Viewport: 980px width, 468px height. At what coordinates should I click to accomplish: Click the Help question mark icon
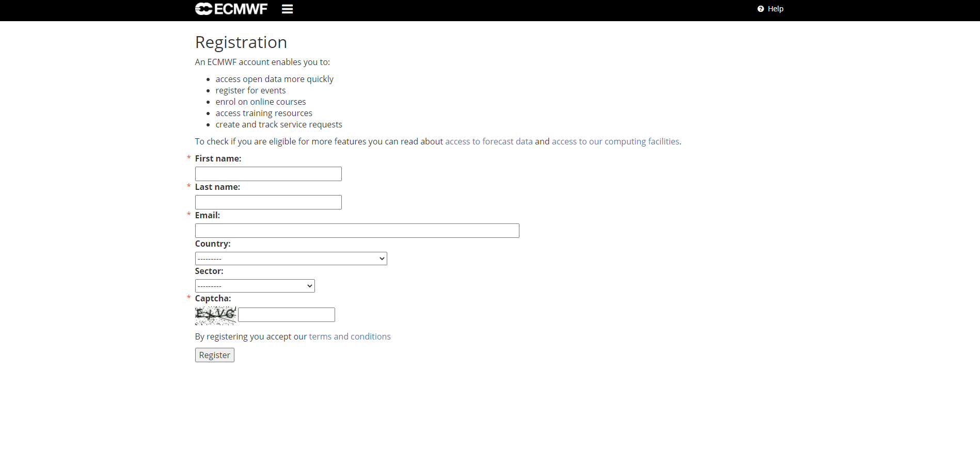coord(761,9)
